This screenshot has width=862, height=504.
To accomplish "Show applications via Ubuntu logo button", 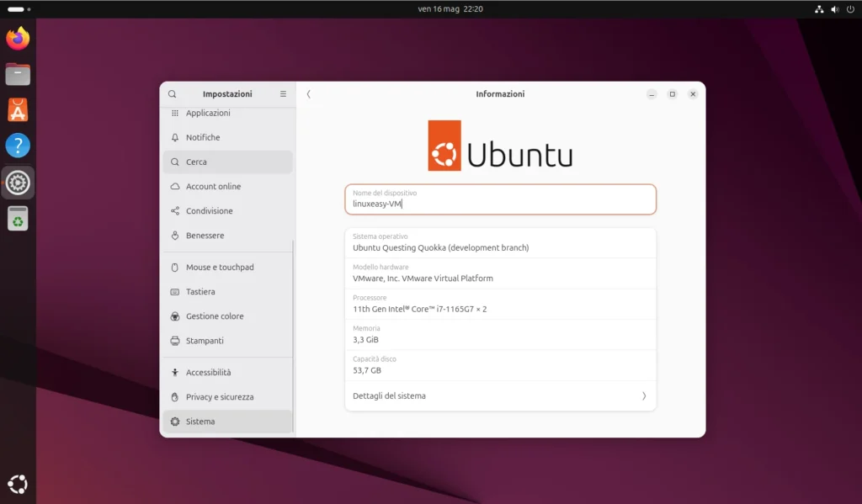I will pyautogui.click(x=18, y=484).
